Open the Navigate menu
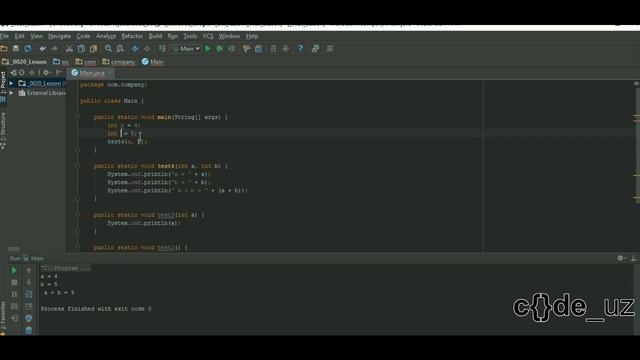 pos(59,36)
